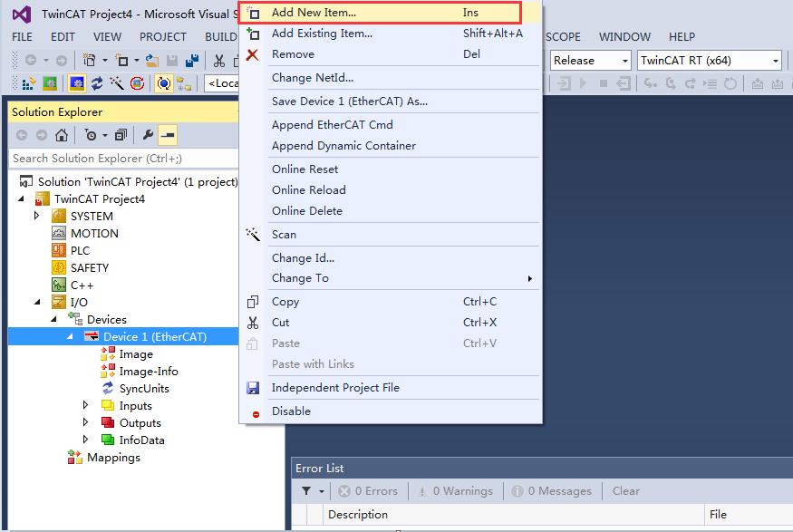Collapse the Device 1 (EtherCAT) node
The image size is (793, 532).
point(70,336)
